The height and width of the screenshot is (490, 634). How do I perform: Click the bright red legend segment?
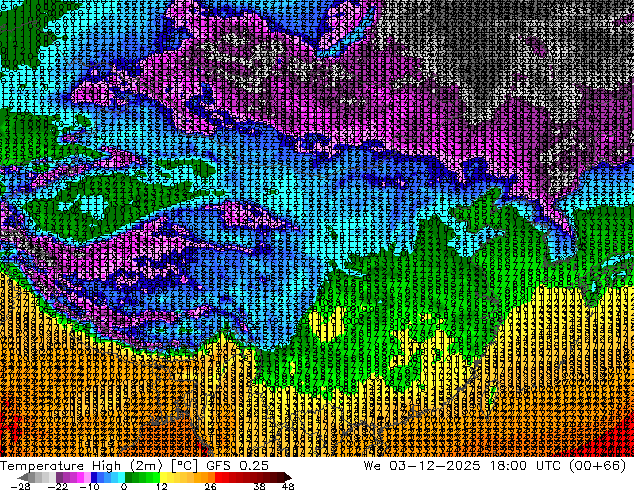[218, 477]
